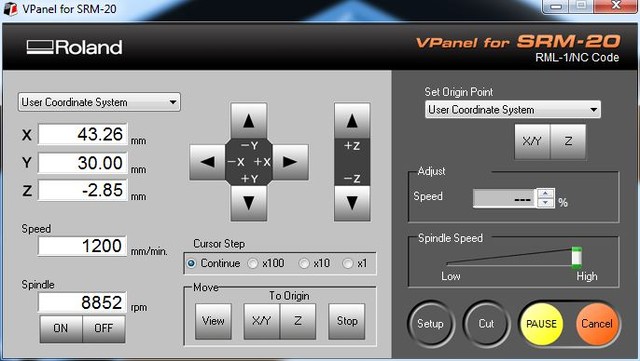Click the Speed field showing 1200
Viewport: 640px width, 361px height.
(x=82, y=246)
